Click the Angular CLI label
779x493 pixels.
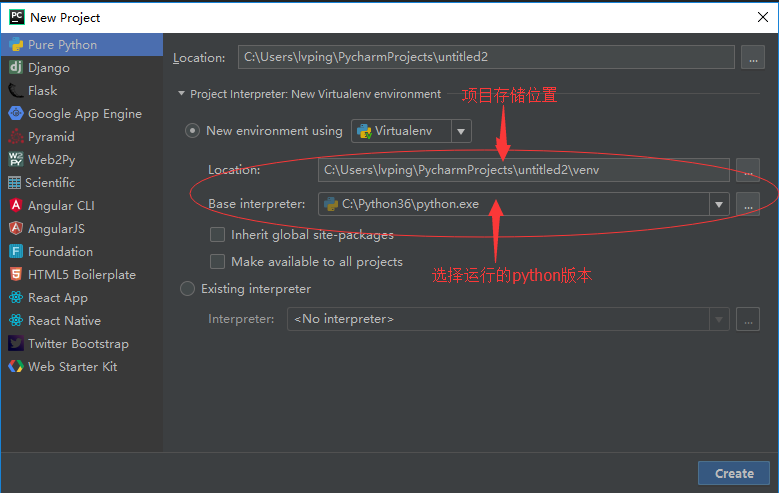point(61,205)
